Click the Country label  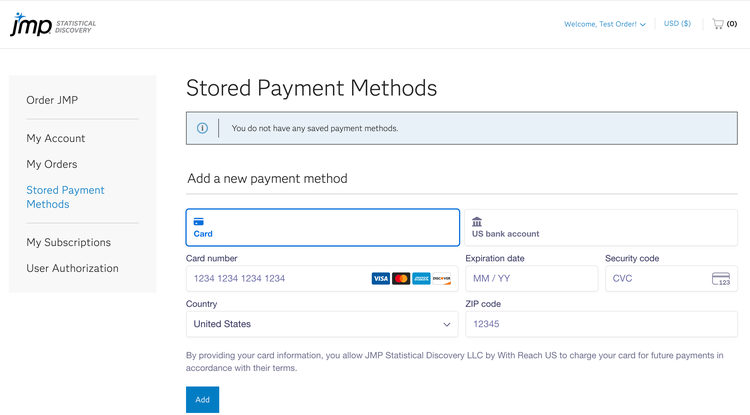pos(201,304)
